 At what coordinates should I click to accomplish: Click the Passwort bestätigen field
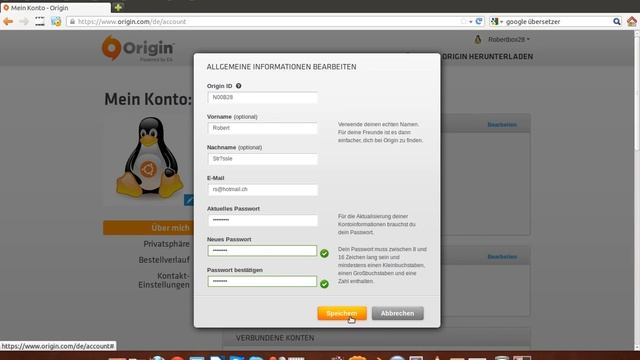262,281
